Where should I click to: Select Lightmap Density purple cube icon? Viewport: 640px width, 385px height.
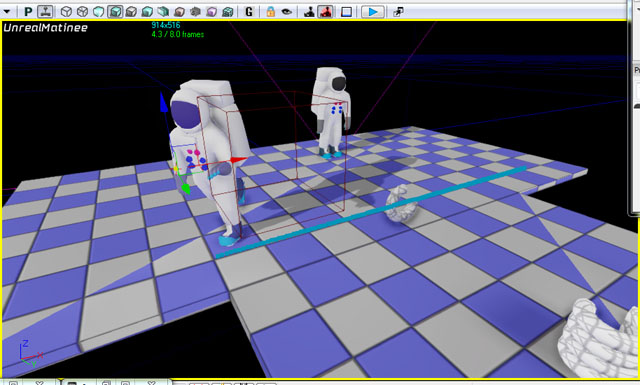click(211, 12)
